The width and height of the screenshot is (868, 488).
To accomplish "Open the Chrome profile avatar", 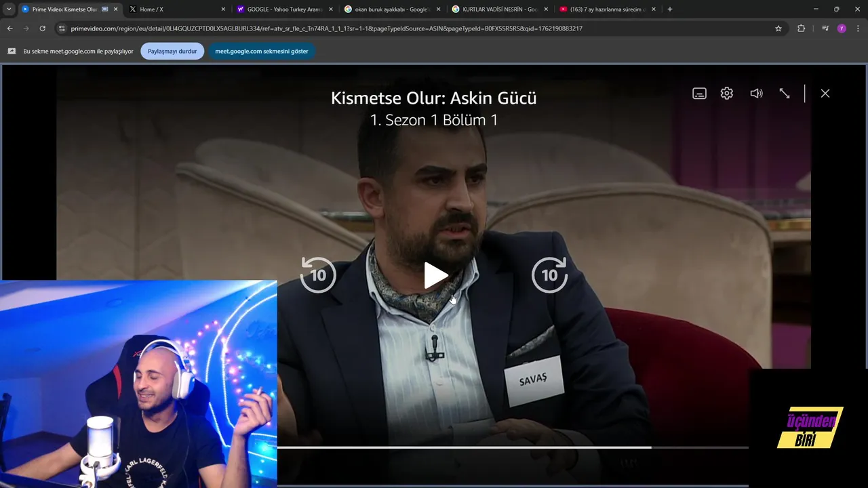I will 842,28.
